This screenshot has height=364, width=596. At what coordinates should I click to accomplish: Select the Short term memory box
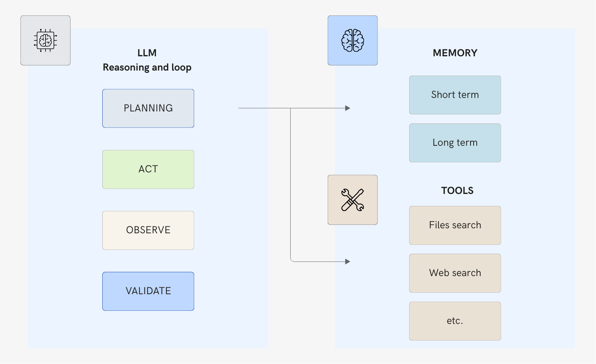tap(455, 95)
